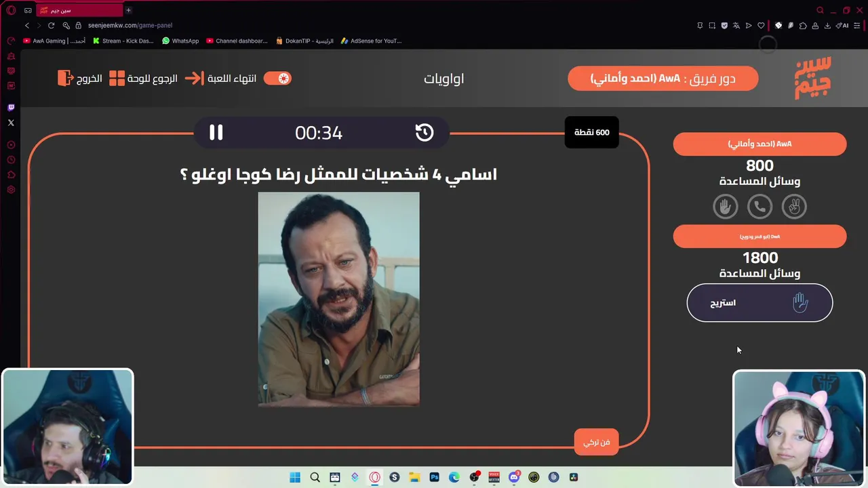This screenshot has height=488, width=868.
Task: Open File Explorer from the taskbar
Action: click(414, 477)
